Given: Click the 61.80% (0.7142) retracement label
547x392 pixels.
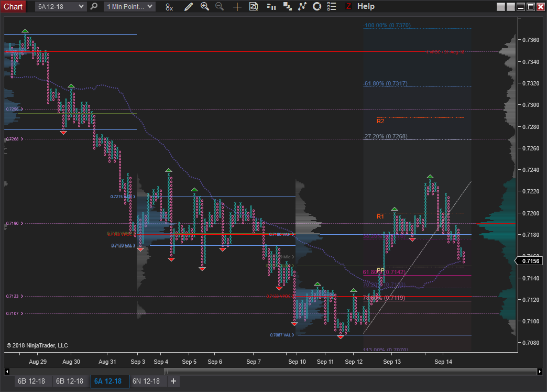Looking at the screenshot, I should point(384,272).
